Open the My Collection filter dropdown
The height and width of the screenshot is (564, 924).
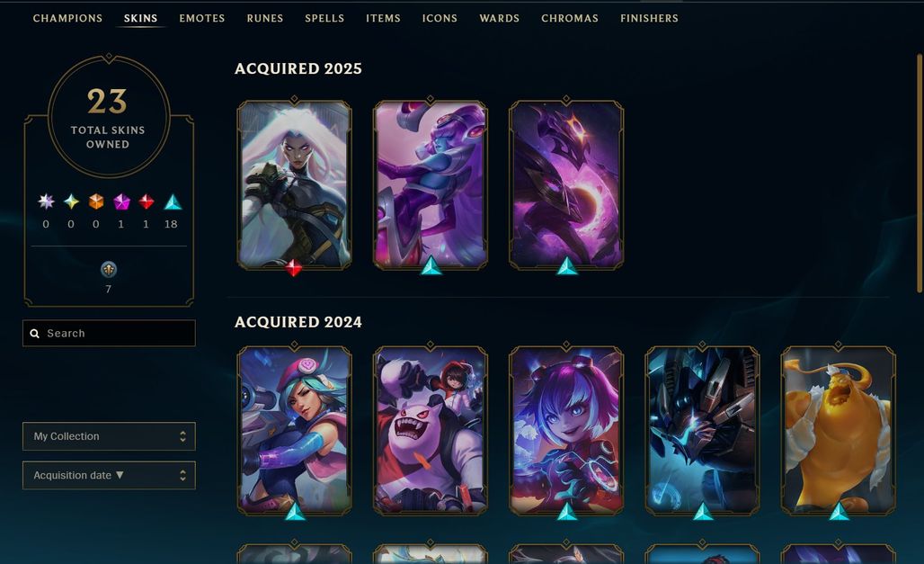tap(109, 436)
